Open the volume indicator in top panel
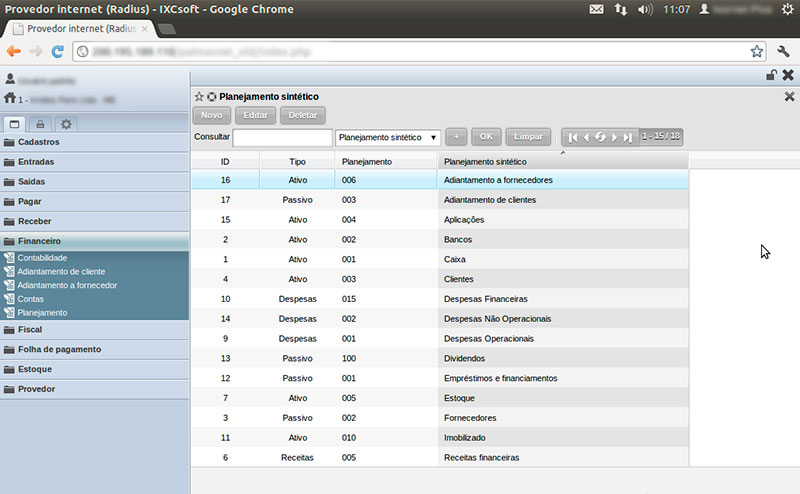The height and width of the screenshot is (494, 800). click(645, 9)
